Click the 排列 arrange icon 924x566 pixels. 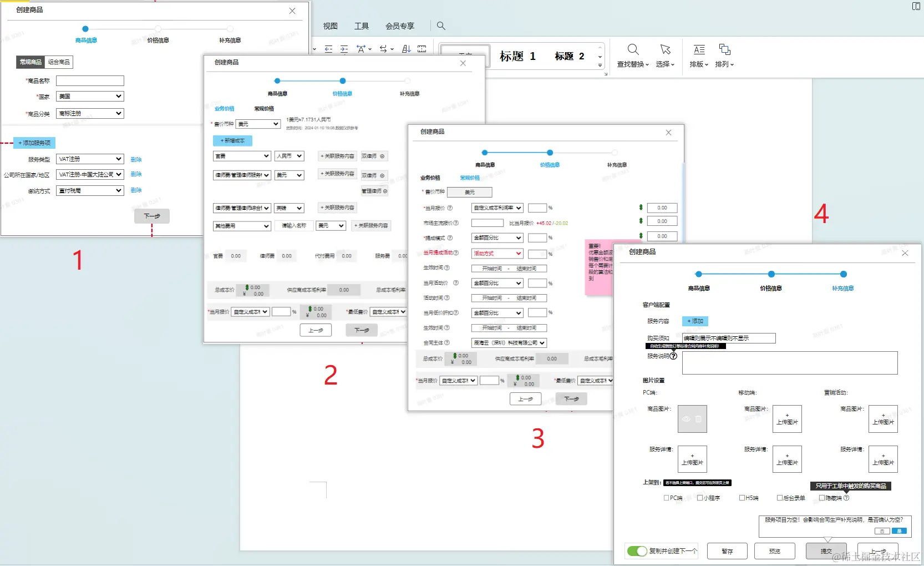725,49
